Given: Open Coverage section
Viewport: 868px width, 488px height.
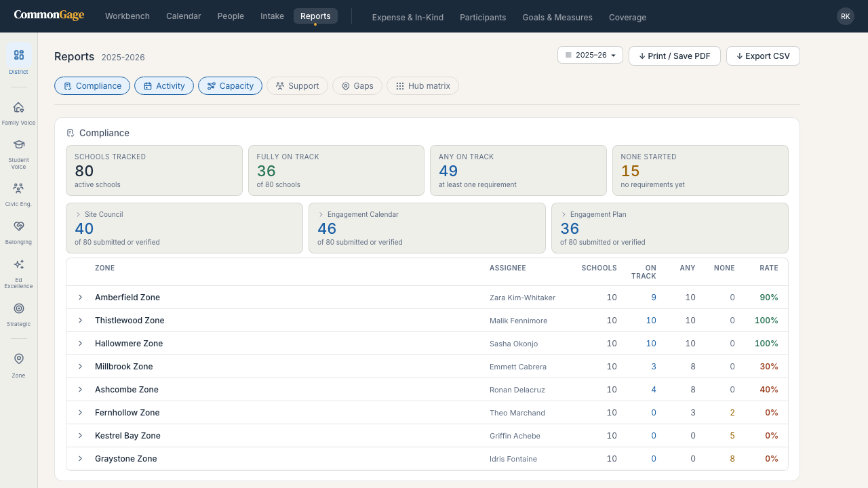Looking at the screenshot, I should click(627, 18).
